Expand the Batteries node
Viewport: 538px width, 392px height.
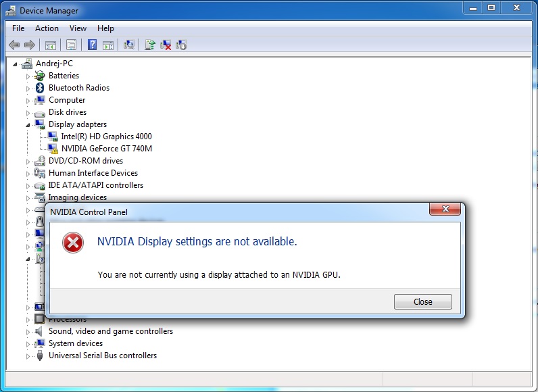coord(28,76)
